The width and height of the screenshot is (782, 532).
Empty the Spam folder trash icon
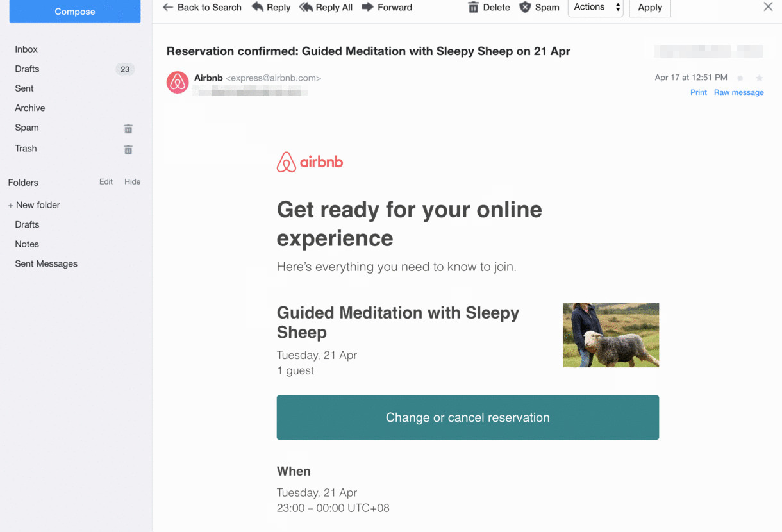pos(128,129)
